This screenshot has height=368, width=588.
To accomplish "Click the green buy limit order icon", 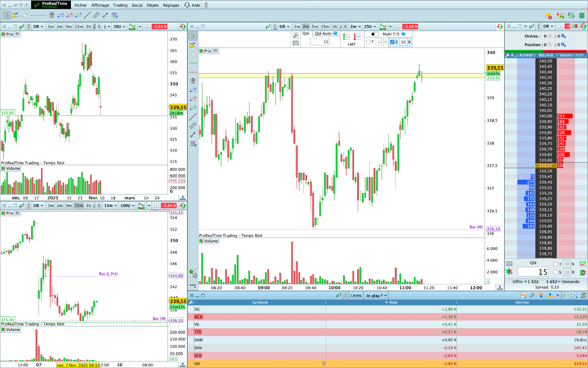I will click(346, 37).
